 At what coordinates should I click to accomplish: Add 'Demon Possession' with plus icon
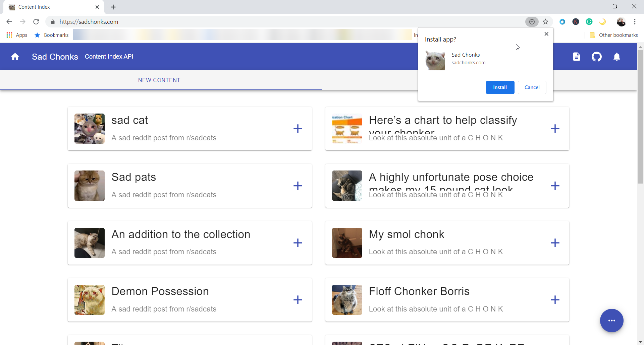coord(298,300)
